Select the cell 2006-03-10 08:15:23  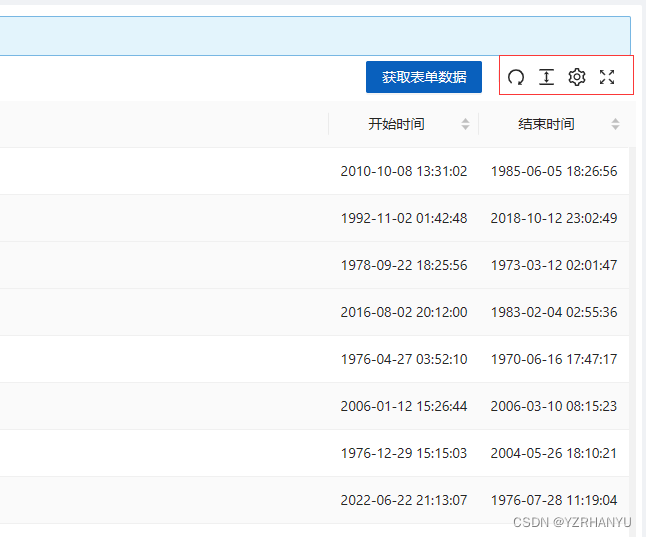tap(554, 406)
